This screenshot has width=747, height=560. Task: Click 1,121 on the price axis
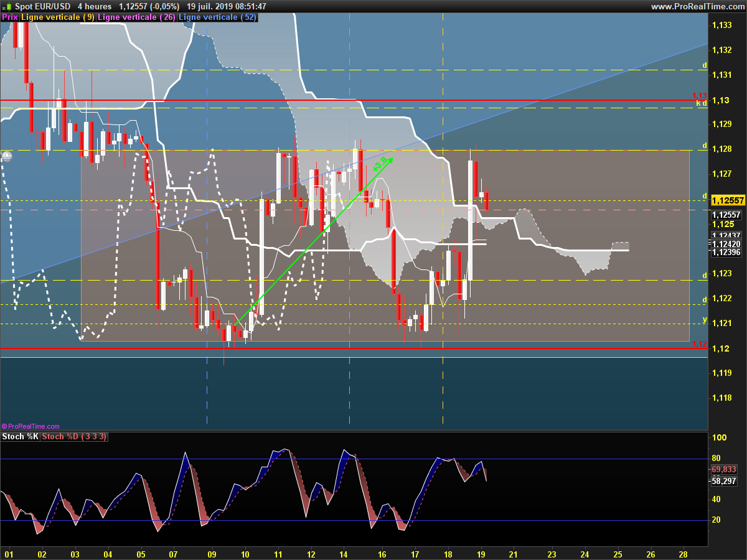pos(722,324)
